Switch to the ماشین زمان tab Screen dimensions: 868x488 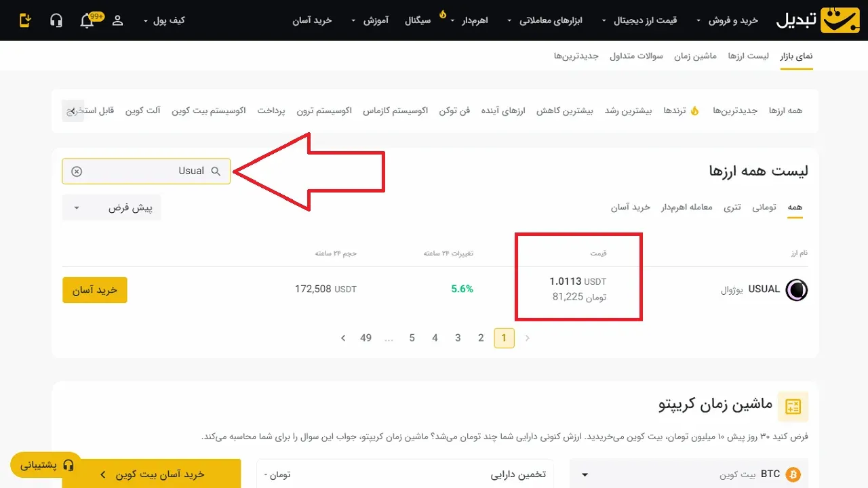click(695, 56)
